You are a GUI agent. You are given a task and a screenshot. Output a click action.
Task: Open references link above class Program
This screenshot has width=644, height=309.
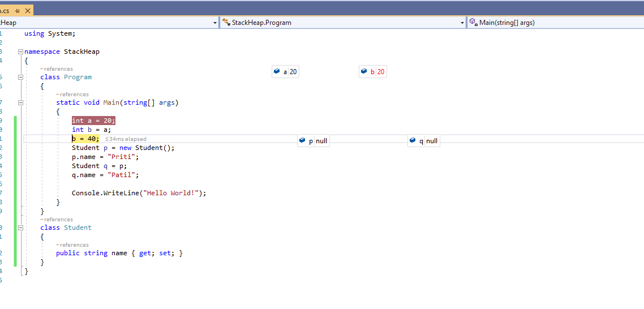[56, 69]
